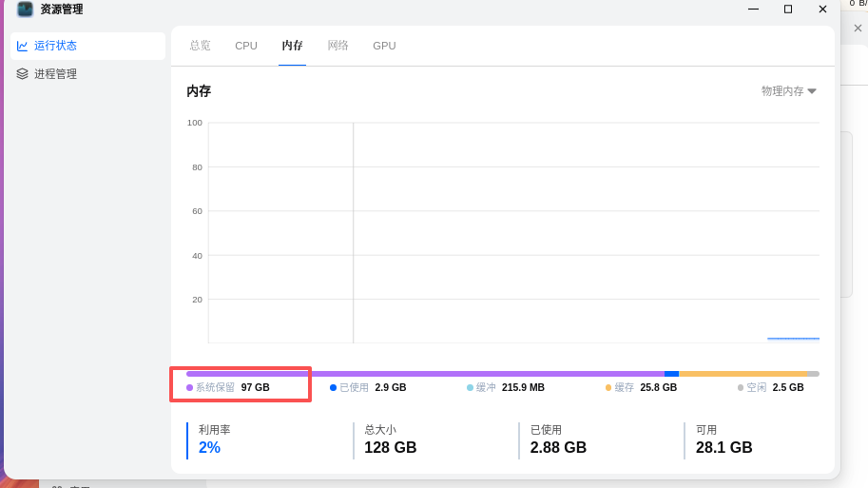Open the GPU tab
868x488 pixels.
click(x=384, y=46)
